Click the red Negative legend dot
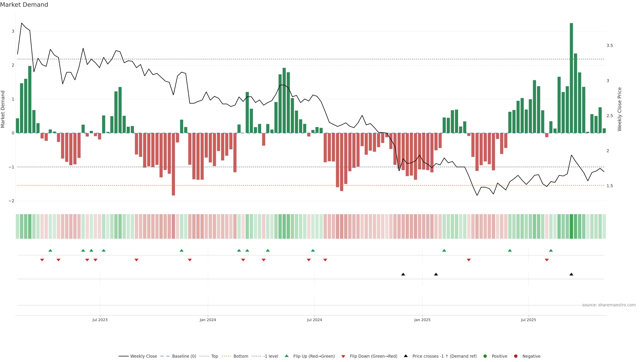This screenshot has height=362, width=644. (516, 356)
